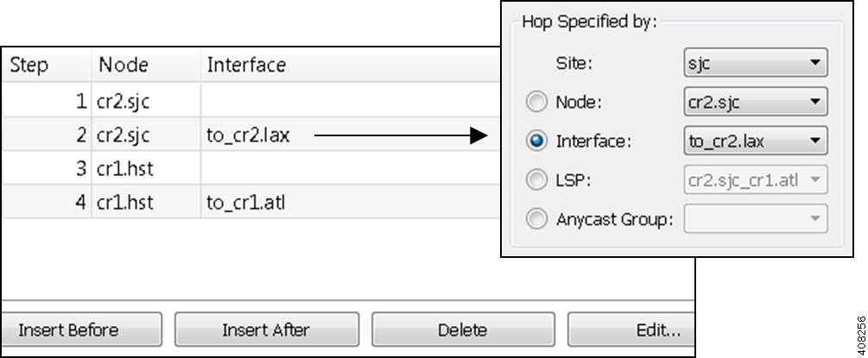
Task: Open the Interface dropdown showing to_cr2.lax
Action: [x=755, y=141]
